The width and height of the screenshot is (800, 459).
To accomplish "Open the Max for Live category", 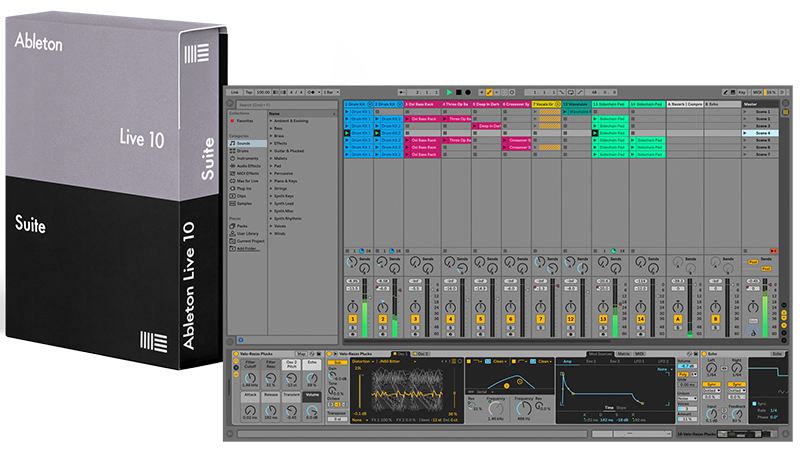I will (x=244, y=181).
